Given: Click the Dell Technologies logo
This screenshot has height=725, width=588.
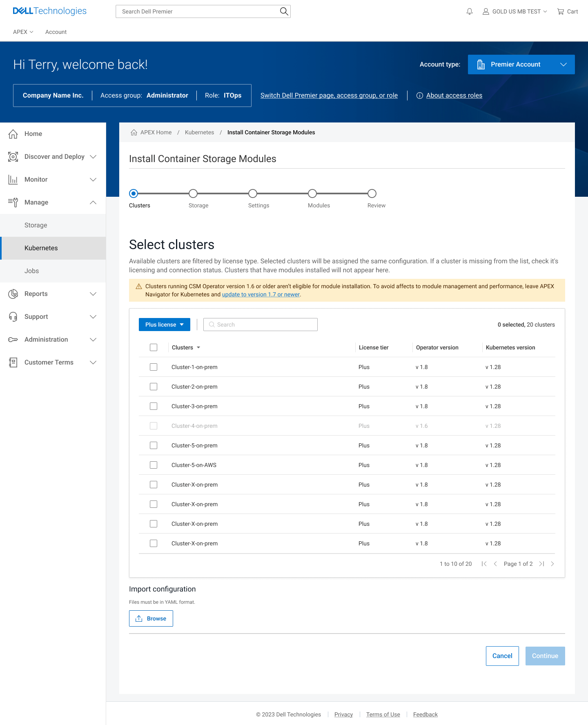Looking at the screenshot, I should [x=50, y=11].
